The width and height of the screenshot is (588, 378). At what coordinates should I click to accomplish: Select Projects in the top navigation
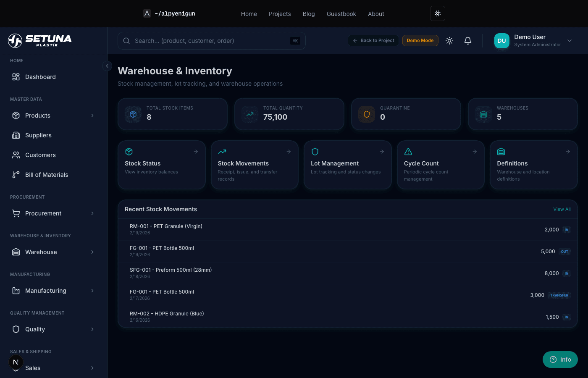(x=280, y=14)
